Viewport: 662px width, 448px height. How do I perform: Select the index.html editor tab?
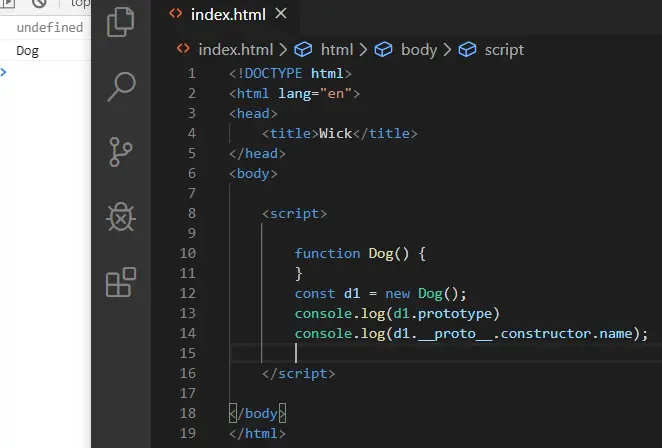(x=228, y=15)
